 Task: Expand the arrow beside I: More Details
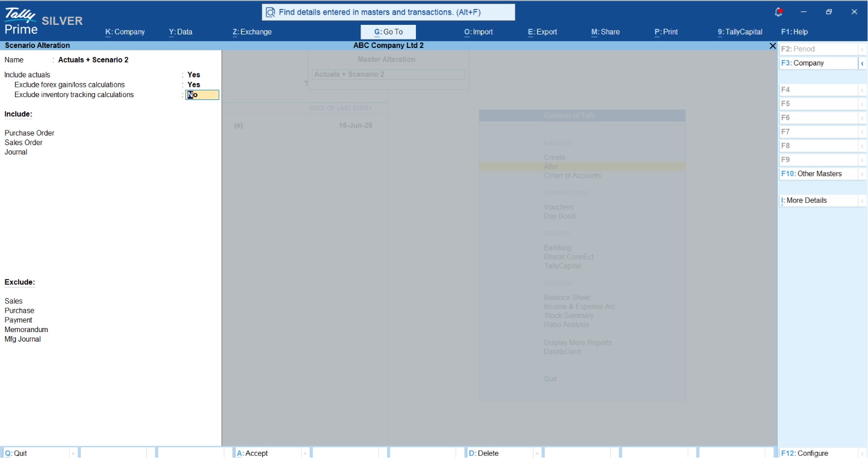tap(862, 200)
